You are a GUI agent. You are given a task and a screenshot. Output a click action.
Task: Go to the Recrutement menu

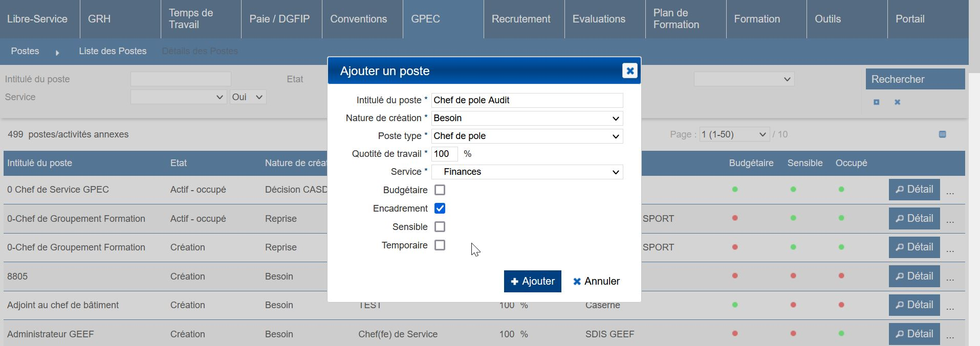[x=521, y=19]
